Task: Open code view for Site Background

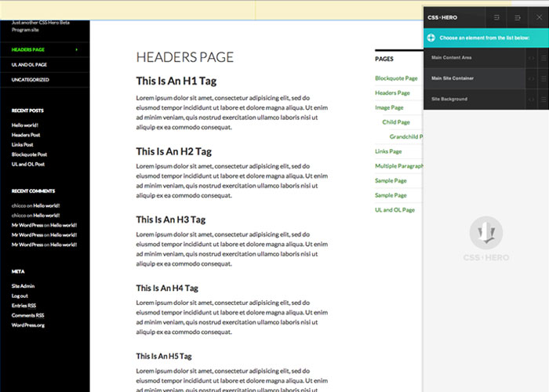Action: [x=531, y=100]
